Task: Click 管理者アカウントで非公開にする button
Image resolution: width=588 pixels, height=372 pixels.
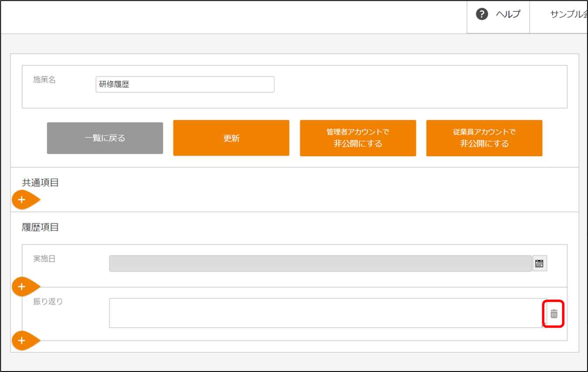Action: [x=357, y=138]
